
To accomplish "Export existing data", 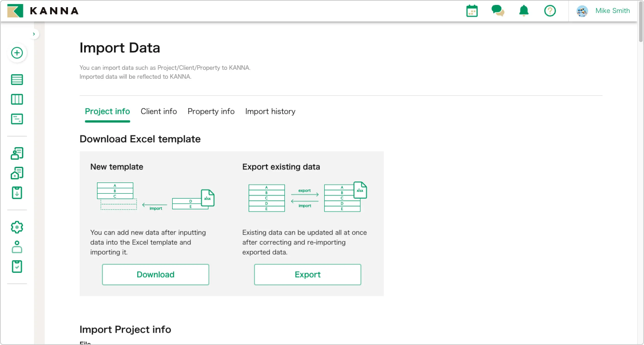I will click(307, 274).
